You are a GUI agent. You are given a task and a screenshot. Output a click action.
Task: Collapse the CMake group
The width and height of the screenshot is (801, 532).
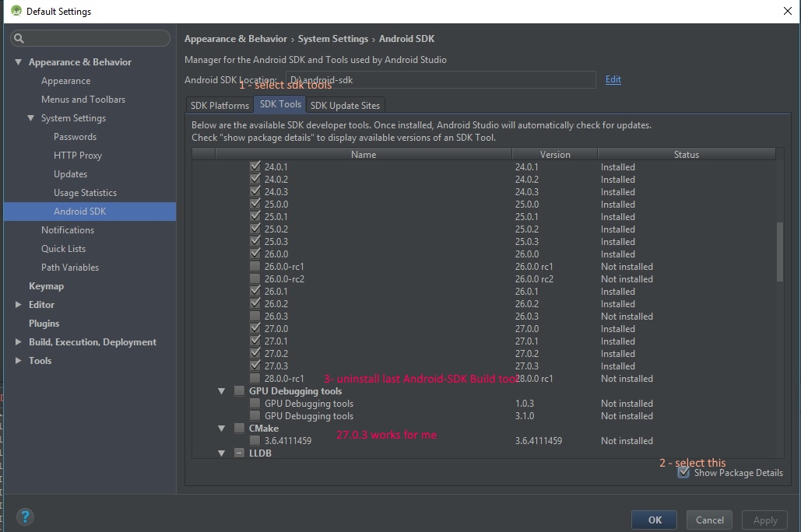221,429
